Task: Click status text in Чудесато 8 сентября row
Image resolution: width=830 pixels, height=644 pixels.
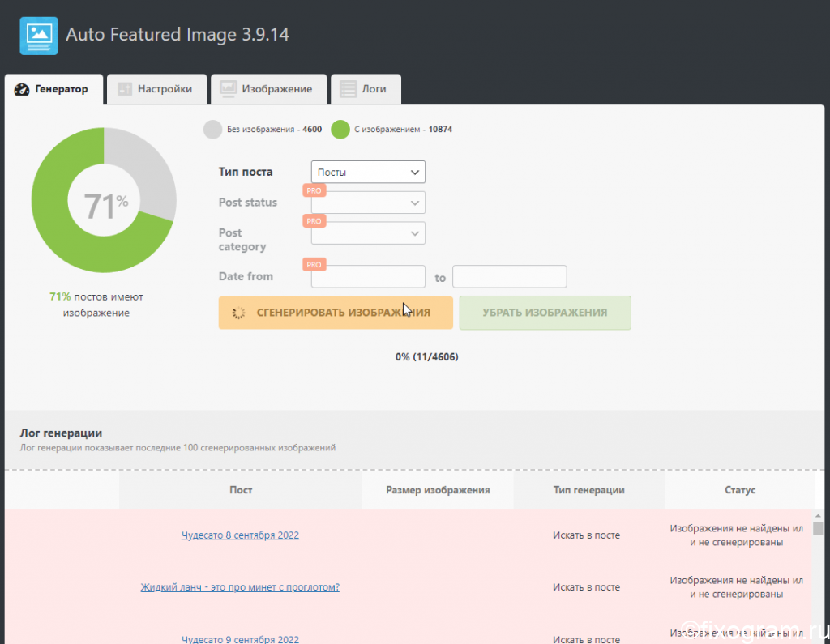Action: (x=736, y=535)
